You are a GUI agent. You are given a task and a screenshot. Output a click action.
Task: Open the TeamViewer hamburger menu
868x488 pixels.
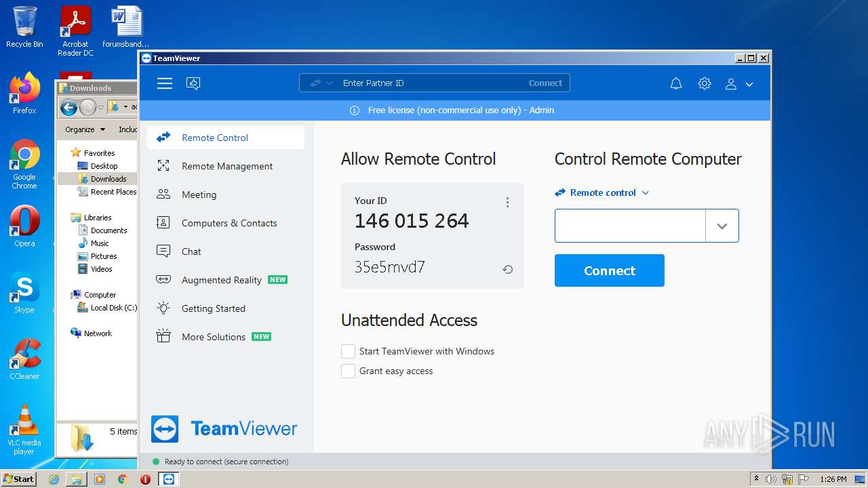[165, 83]
